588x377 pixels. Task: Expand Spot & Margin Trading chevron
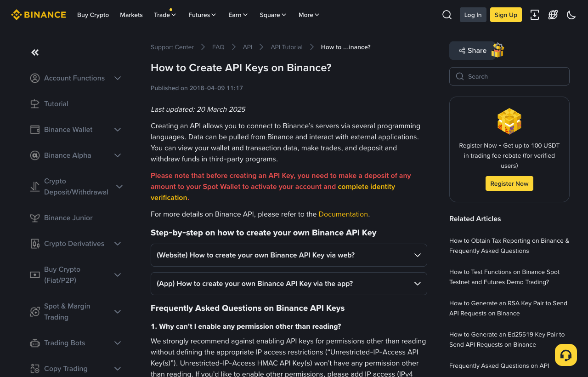click(118, 312)
